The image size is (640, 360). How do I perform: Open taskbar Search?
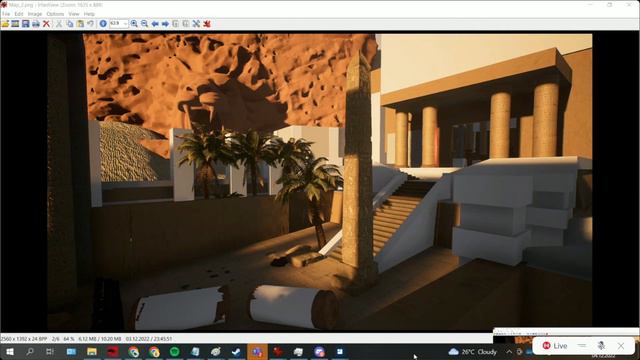coord(30,351)
